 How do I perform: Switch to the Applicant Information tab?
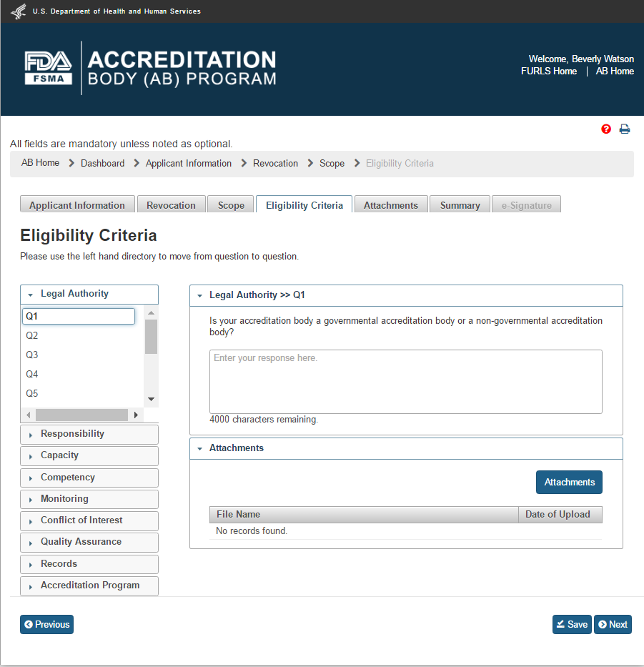77,205
